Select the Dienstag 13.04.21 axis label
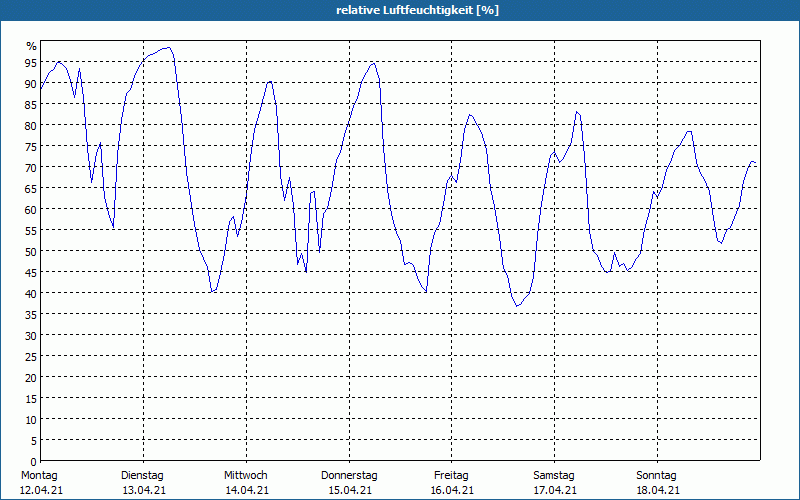 [x=143, y=483]
